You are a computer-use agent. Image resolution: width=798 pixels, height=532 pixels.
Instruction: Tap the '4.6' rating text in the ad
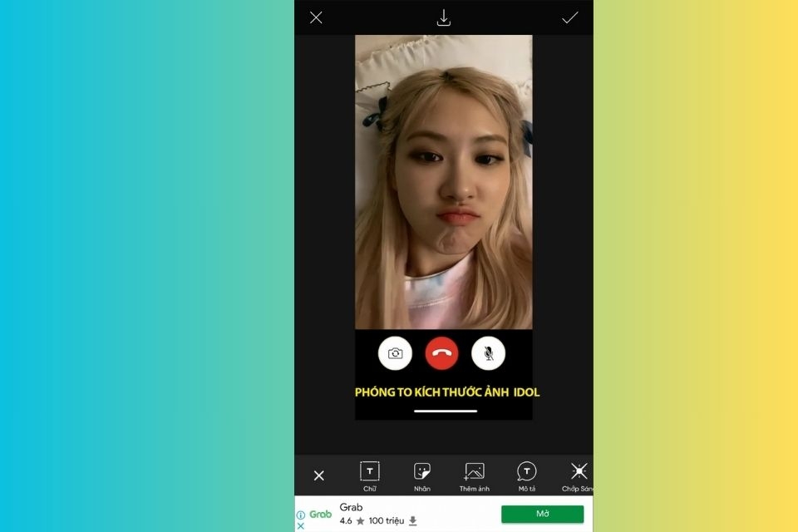coord(346,521)
